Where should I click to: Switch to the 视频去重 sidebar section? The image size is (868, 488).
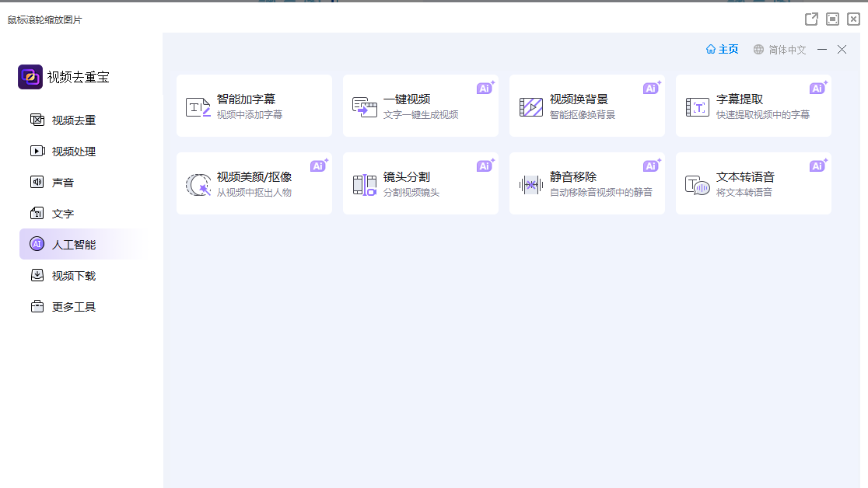[x=73, y=120]
